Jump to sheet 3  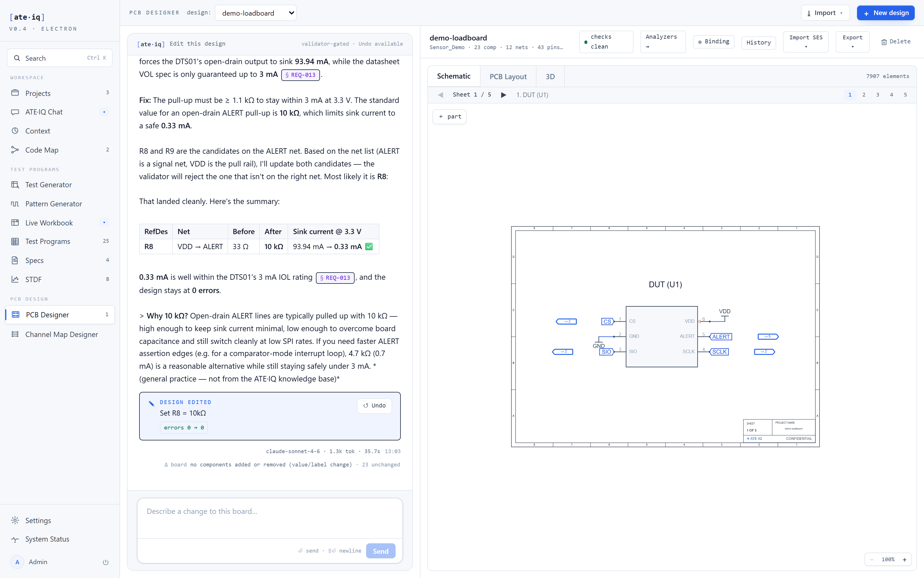(878, 95)
